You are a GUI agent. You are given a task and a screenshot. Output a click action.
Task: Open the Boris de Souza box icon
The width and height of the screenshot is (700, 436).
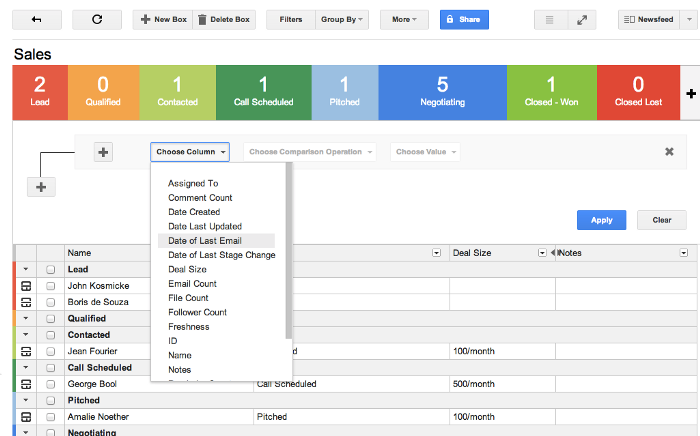pyautogui.click(x=26, y=302)
